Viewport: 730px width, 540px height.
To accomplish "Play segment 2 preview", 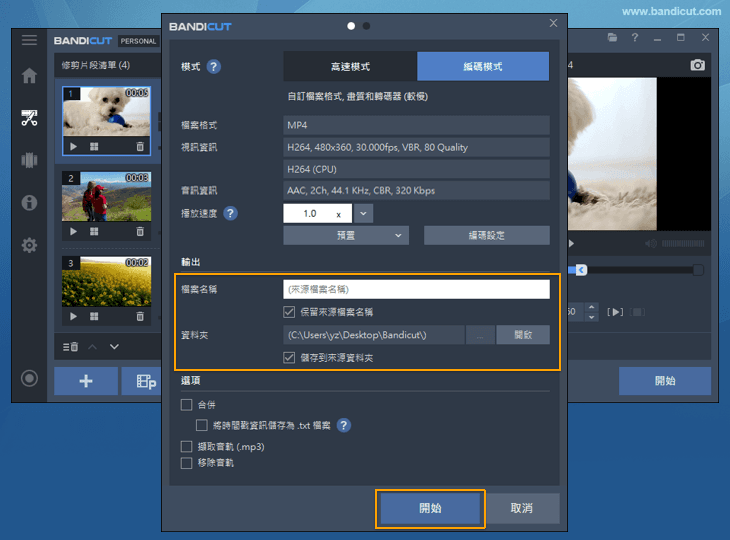I will [73, 231].
